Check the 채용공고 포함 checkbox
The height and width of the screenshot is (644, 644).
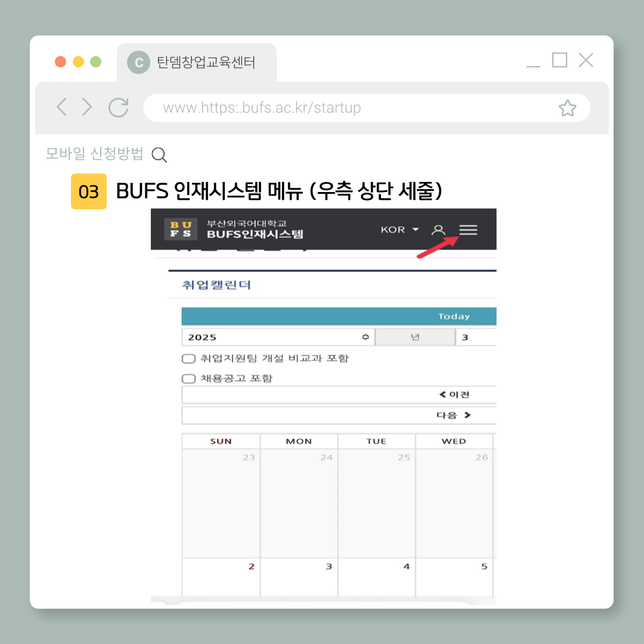pos(188,379)
